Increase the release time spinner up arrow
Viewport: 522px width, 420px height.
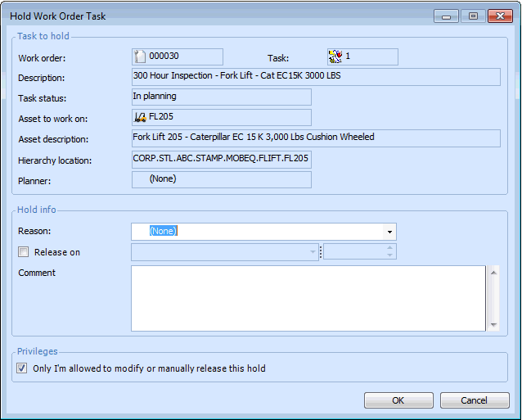389,248
